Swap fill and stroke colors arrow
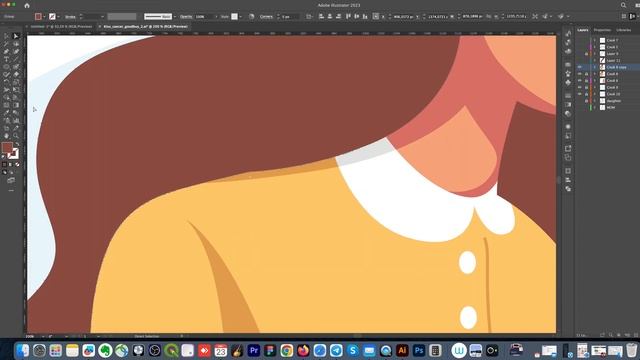Viewport: 640px width, 360px height. [17, 144]
